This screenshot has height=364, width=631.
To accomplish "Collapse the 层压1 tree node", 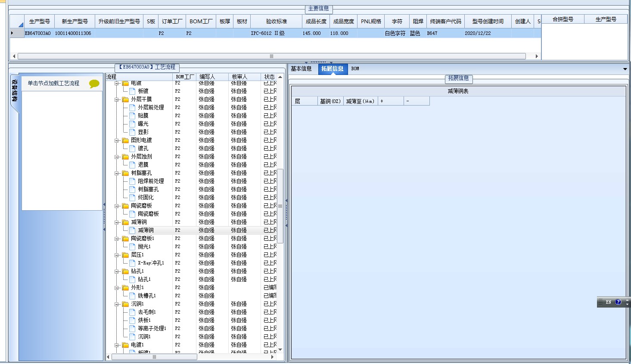I will pyautogui.click(x=117, y=255).
